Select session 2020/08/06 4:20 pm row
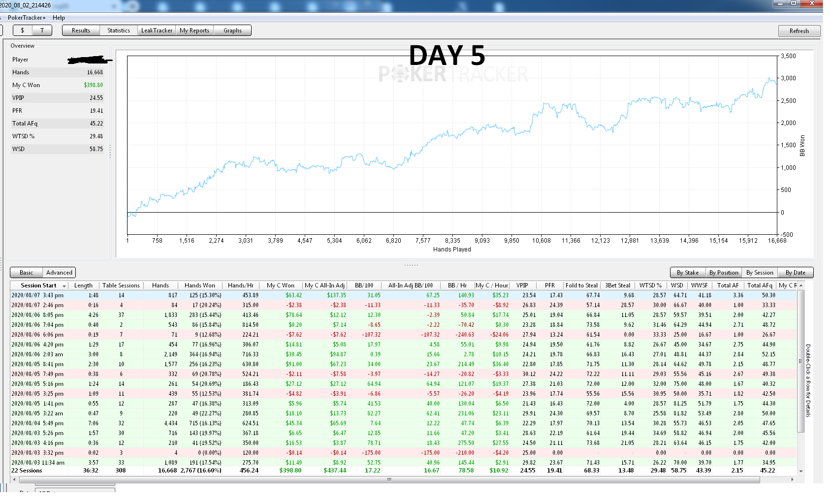Image resolution: width=831 pixels, height=504 pixels. 403,345
